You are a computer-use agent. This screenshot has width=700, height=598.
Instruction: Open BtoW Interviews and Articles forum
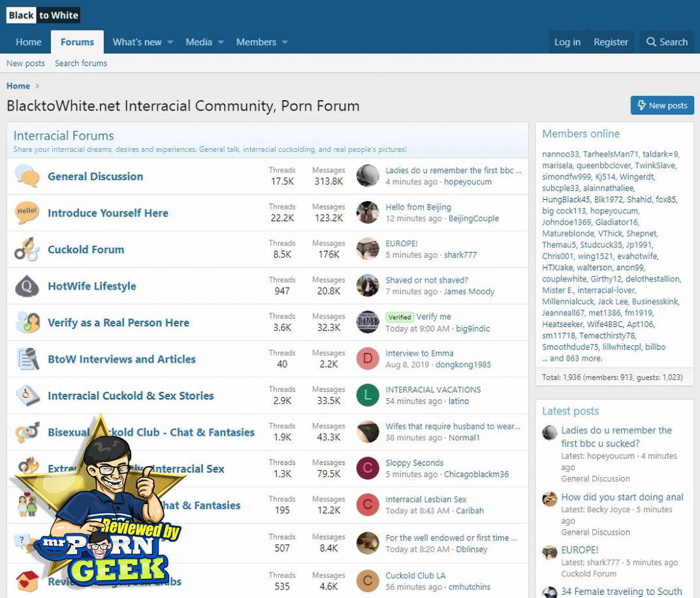(x=122, y=359)
